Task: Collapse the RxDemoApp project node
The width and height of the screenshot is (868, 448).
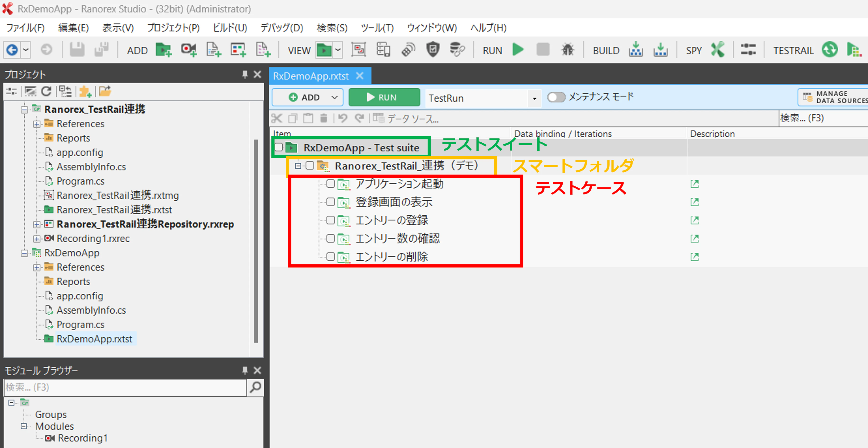Action: tap(24, 253)
